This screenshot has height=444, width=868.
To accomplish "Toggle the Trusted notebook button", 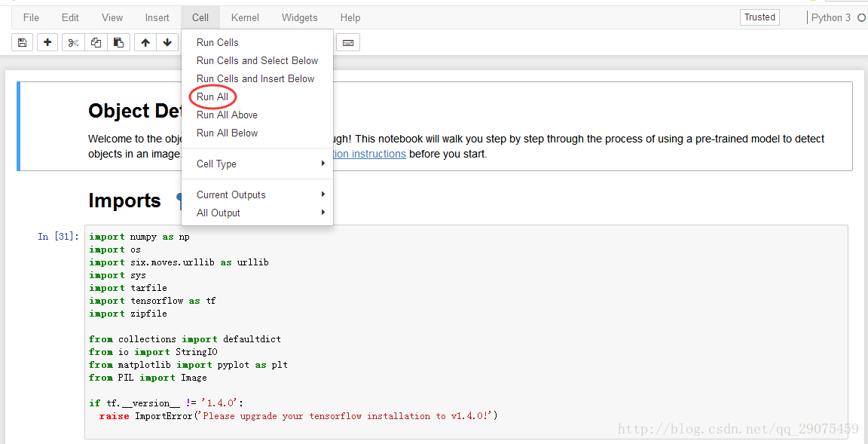I will pyautogui.click(x=759, y=17).
